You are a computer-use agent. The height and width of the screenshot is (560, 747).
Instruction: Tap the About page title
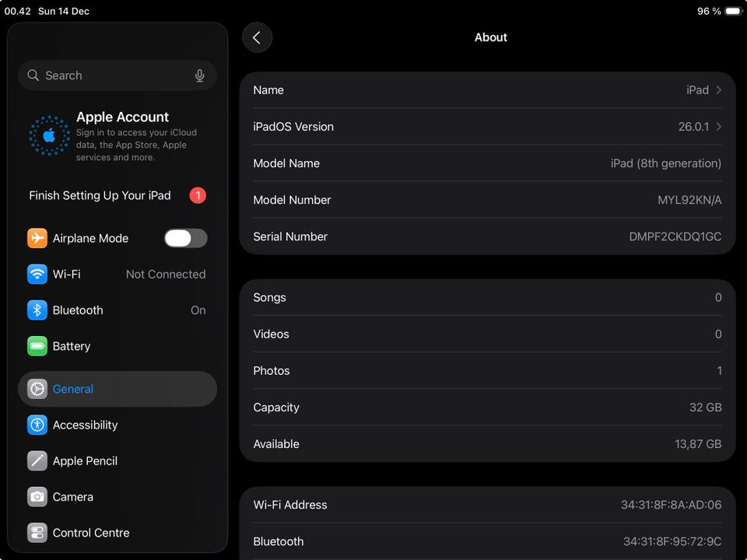(491, 37)
